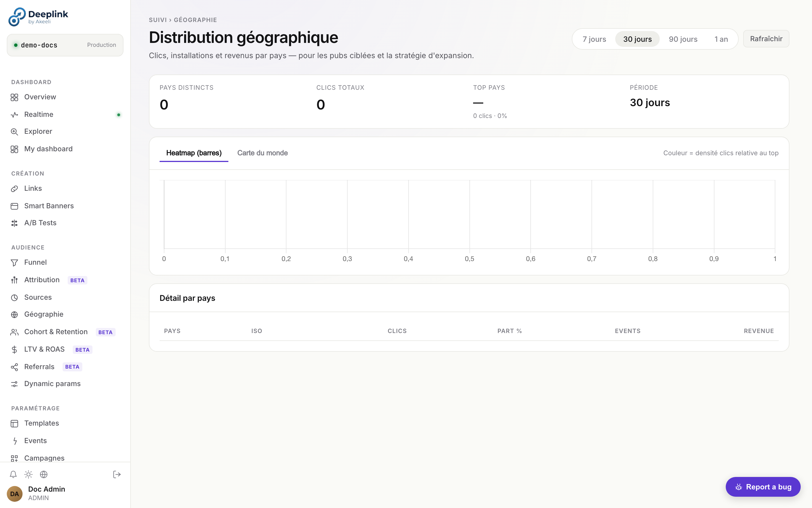Screen dimensions: 812x508
Task: Open Dynamic params page
Action: tap(65, 384)
